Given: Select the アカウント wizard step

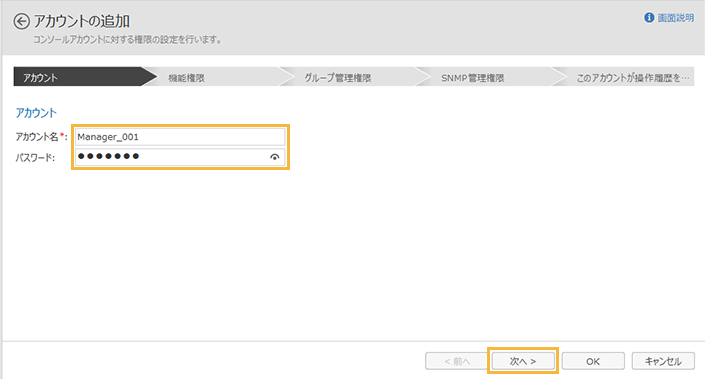Looking at the screenshot, I should click(x=79, y=77).
